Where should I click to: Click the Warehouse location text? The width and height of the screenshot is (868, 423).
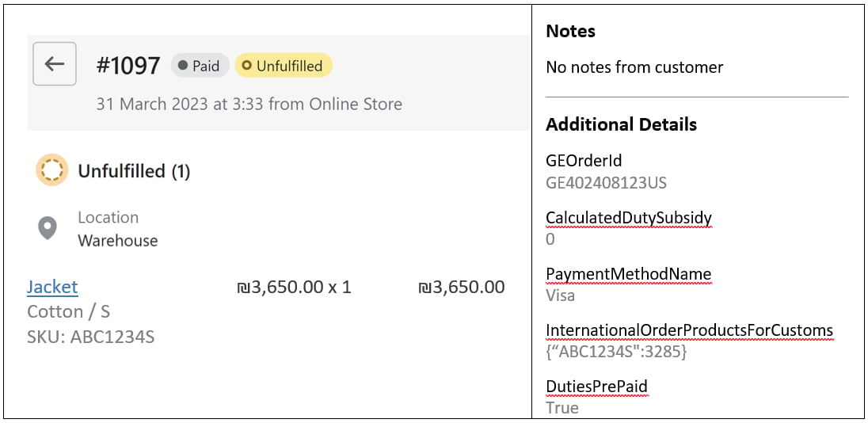pyautogui.click(x=117, y=241)
